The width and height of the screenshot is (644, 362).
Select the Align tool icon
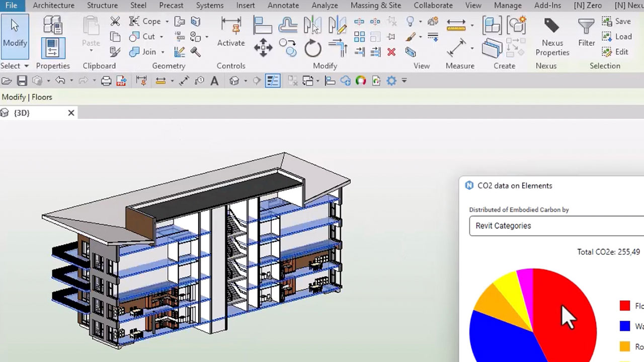(x=262, y=25)
